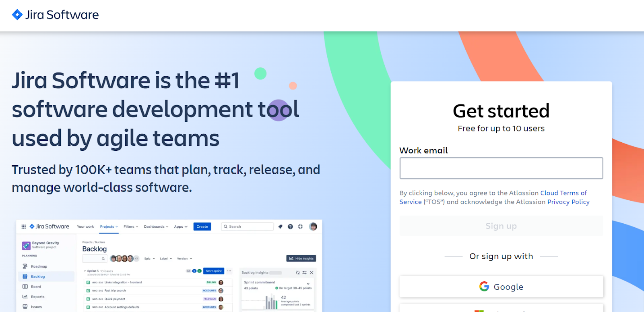The height and width of the screenshot is (312, 644).
Task: Click the story icon for NUC-342
Action: (88, 291)
